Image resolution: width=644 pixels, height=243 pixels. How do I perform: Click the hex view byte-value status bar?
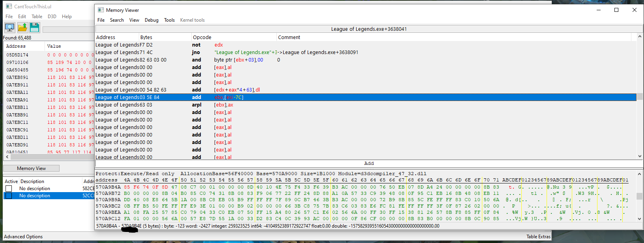click(x=268, y=226)
